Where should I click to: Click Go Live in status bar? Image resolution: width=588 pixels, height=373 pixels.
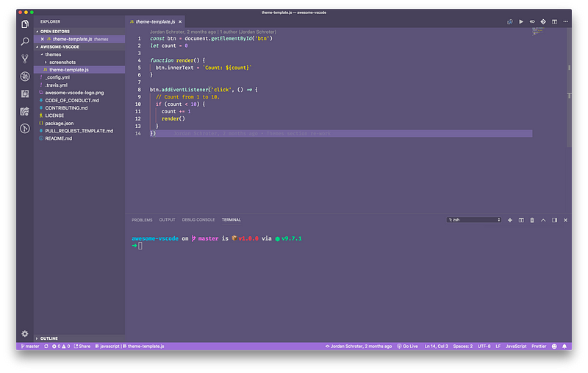tap(407, 347)
